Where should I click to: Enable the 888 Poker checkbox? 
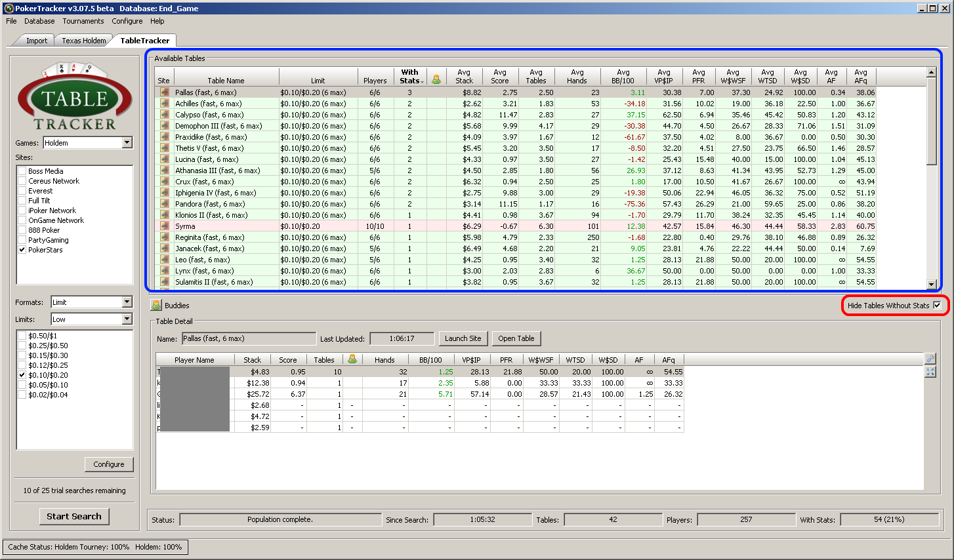22,230
